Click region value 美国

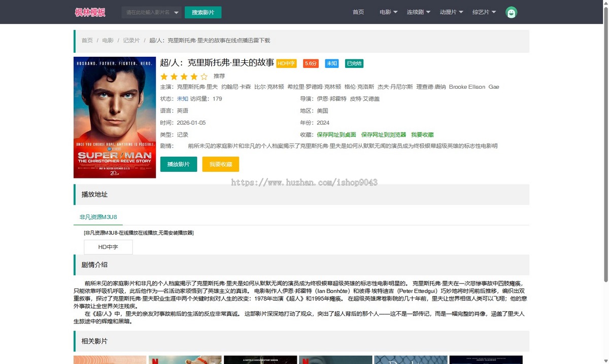tap(322, 111)
